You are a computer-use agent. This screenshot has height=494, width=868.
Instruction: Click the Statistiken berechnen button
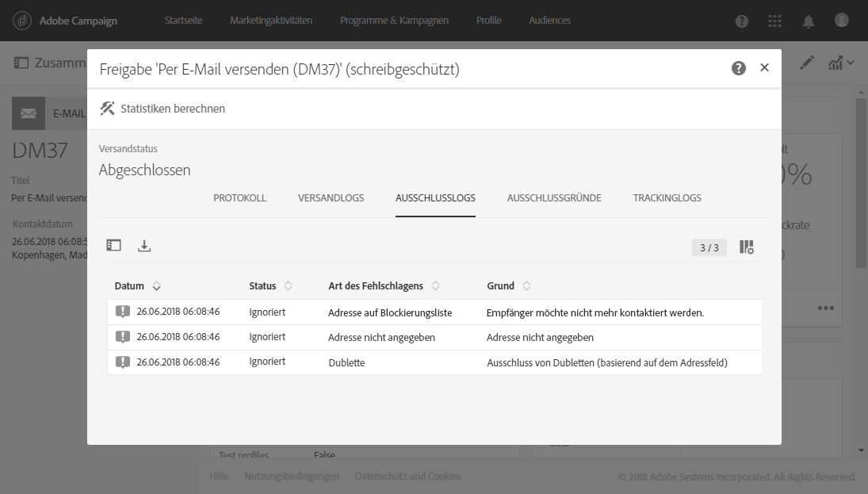click(x=172, y=109)
